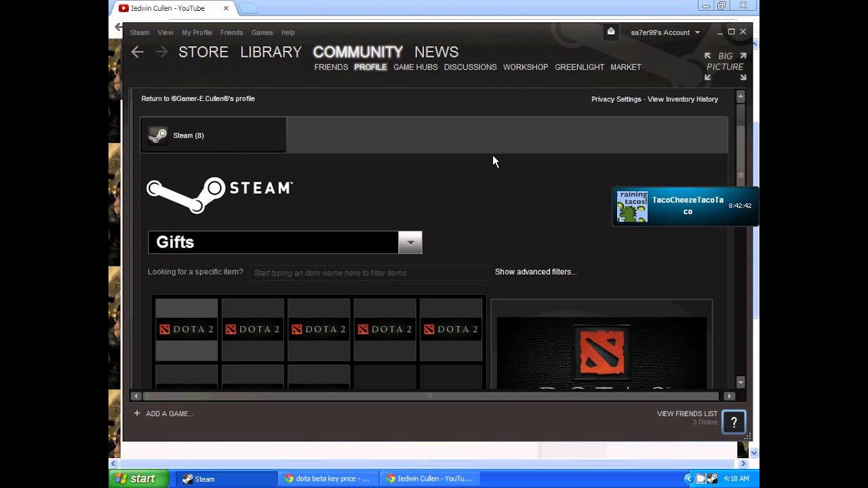Click the large Dota 2 item preview
The height and width of the screenshot is (488, 868).
601,352
